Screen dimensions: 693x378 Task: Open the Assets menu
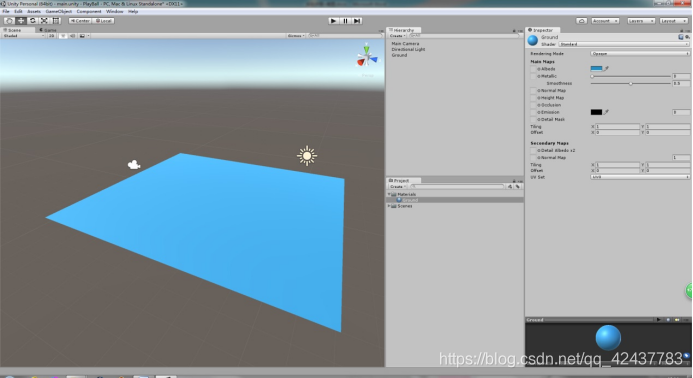pyautogui.click(x=34, y=11)
